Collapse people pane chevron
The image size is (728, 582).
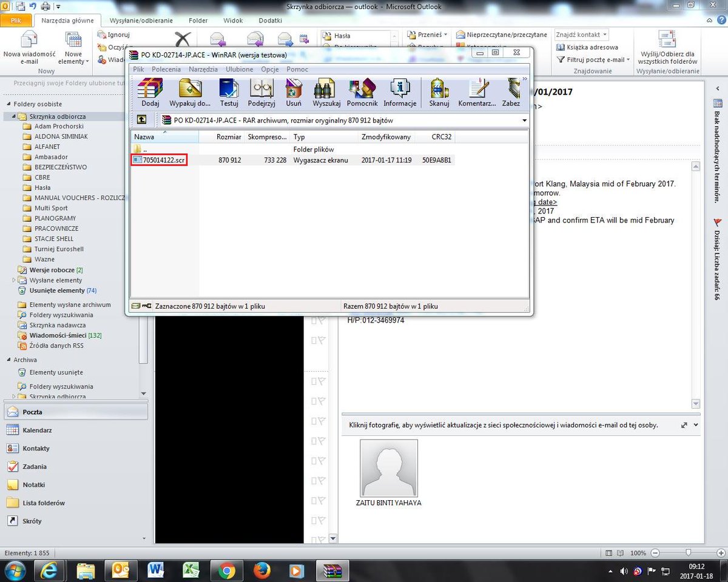696,425
